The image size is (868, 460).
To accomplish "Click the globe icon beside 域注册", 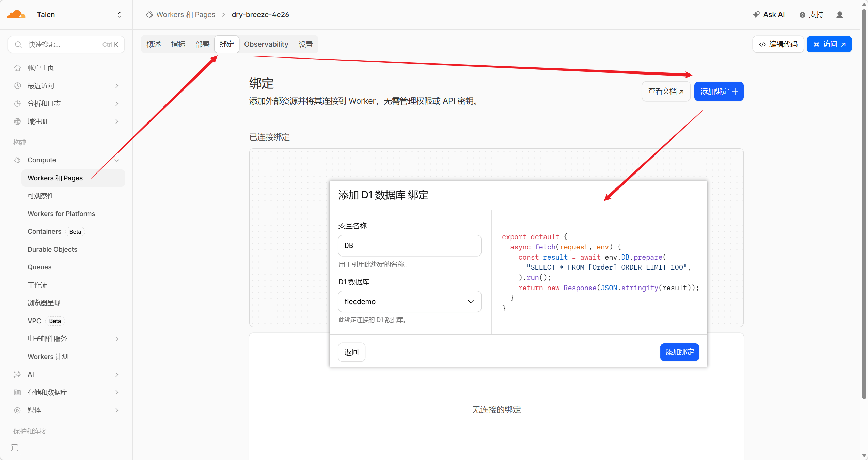I will [x=17, y=121].
